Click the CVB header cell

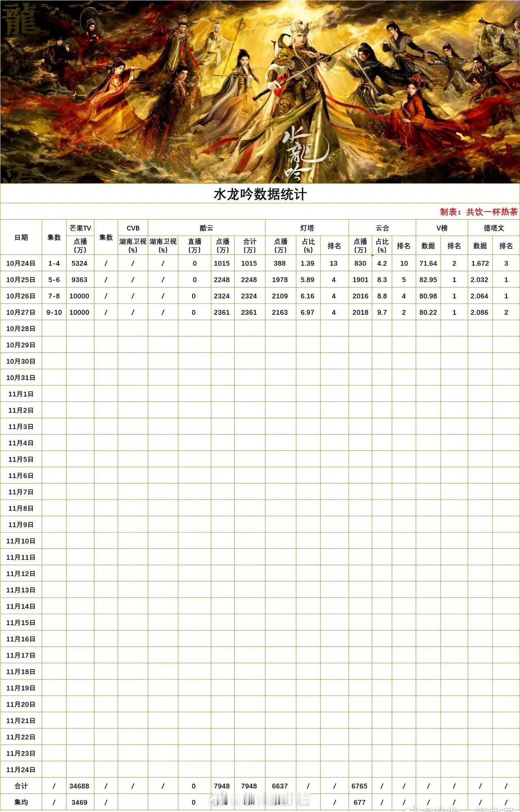click(x=133, y=228)
